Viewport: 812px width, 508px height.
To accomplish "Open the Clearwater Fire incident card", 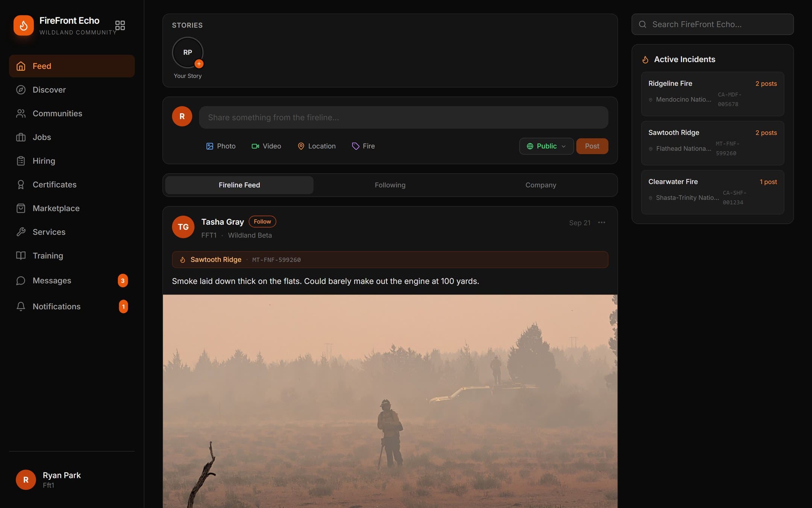I will coord(712,192).
